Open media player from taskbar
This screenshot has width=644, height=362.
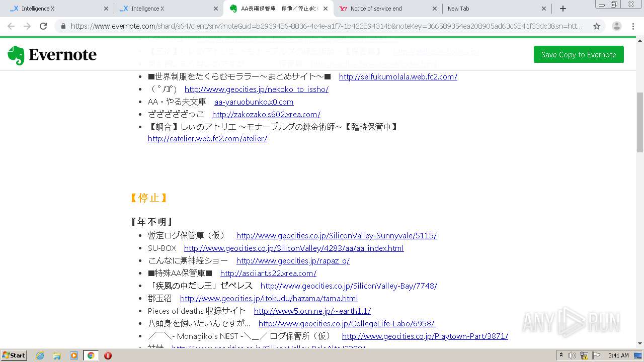(x=74, y=355)
